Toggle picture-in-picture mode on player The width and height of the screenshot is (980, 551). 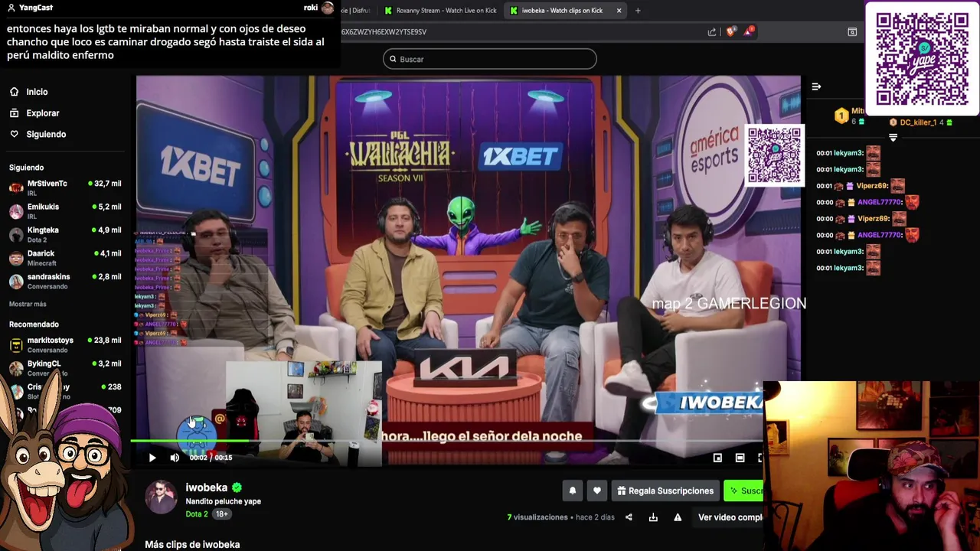[x=717, y=458]
